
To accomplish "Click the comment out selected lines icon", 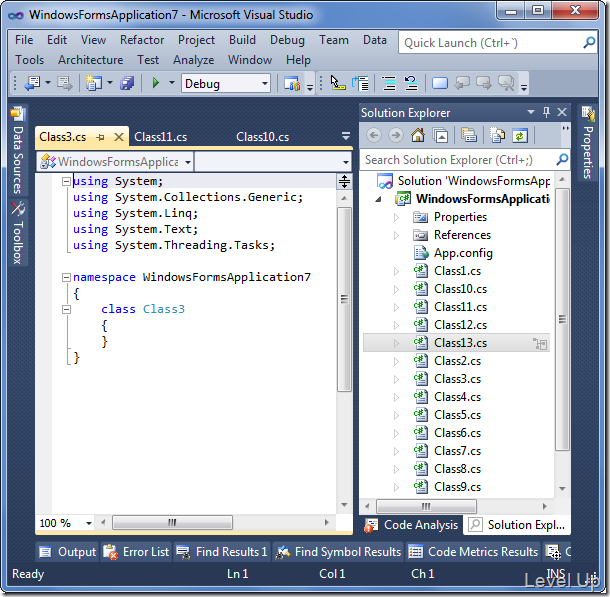I will 389,83.
